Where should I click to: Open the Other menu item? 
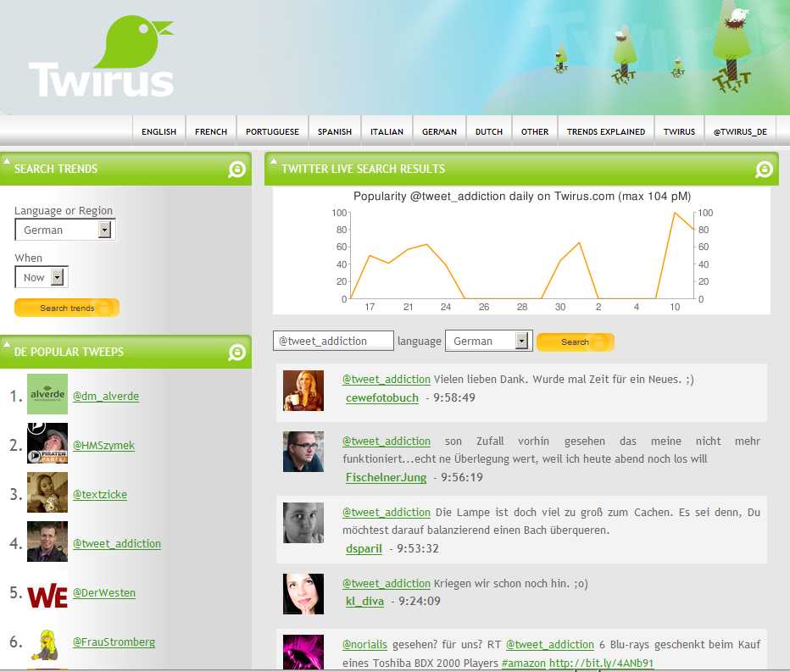click(x=535, y=131)
